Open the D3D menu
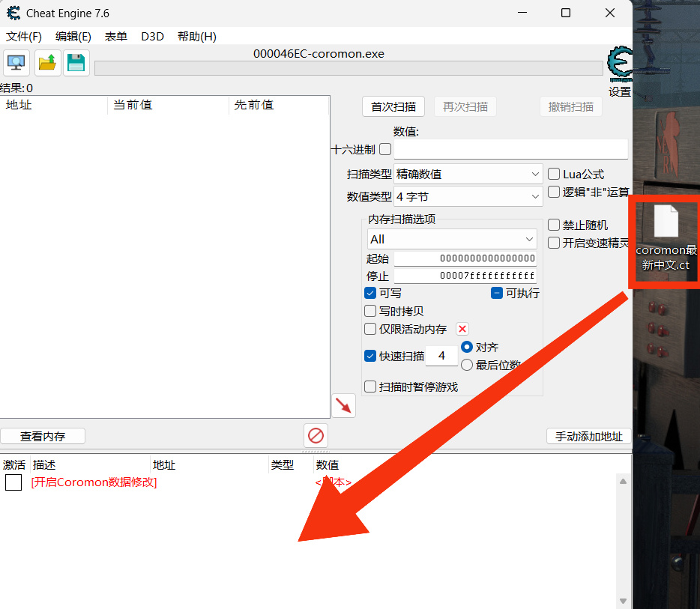Viewport: 700px width, 609px height. 152,37
